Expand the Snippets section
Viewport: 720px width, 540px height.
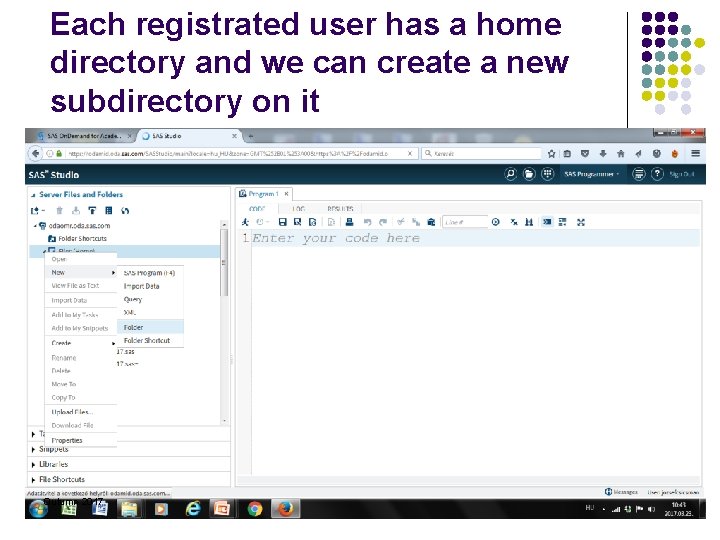click(x=33, y=450)
